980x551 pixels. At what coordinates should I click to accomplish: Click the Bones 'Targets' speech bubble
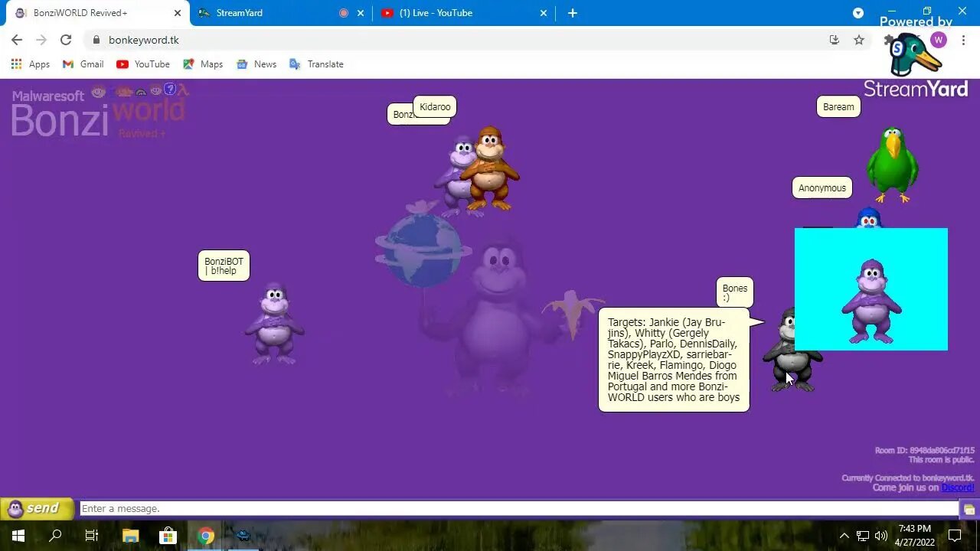coord(674,360)
